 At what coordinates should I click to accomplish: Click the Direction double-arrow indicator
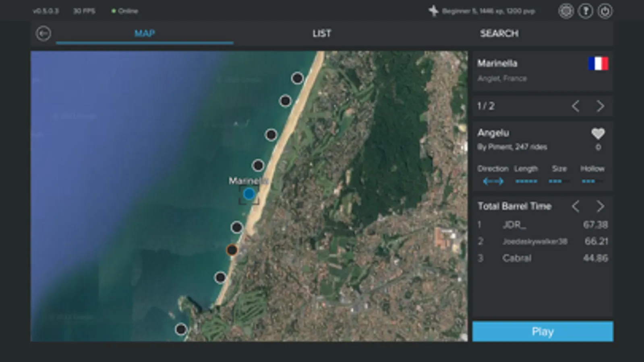(493, 181)
